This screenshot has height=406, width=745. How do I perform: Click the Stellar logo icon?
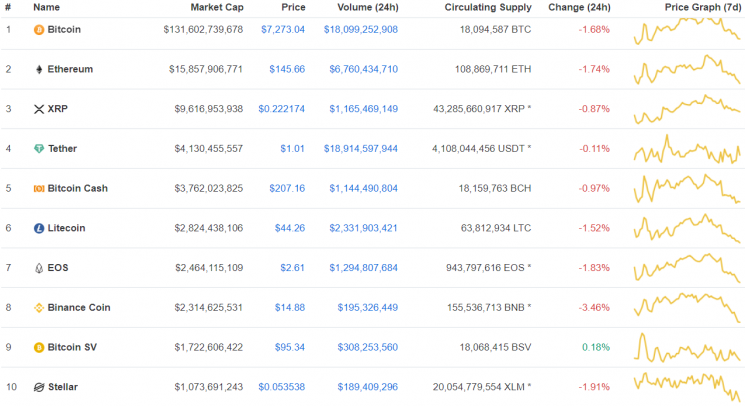point(39,387)
